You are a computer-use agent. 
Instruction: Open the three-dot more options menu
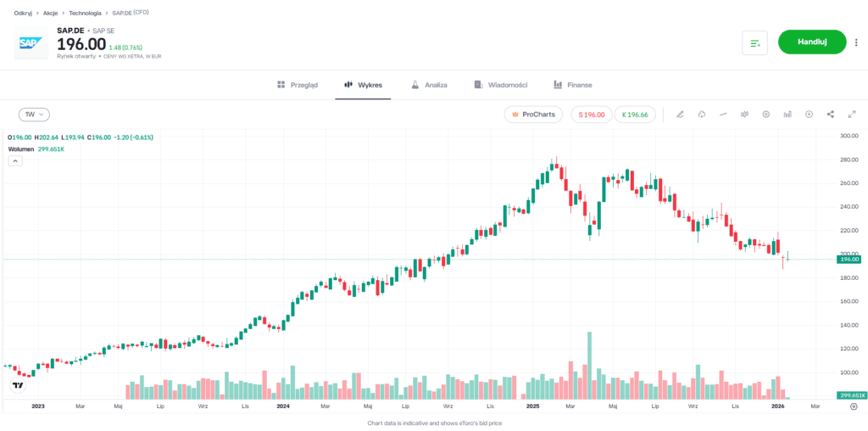pos(856,42)
